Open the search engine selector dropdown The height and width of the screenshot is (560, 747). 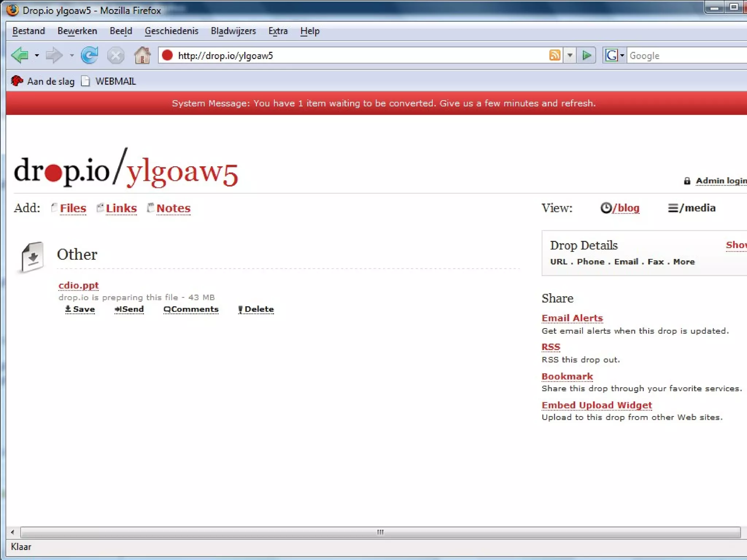click(622, 55)
